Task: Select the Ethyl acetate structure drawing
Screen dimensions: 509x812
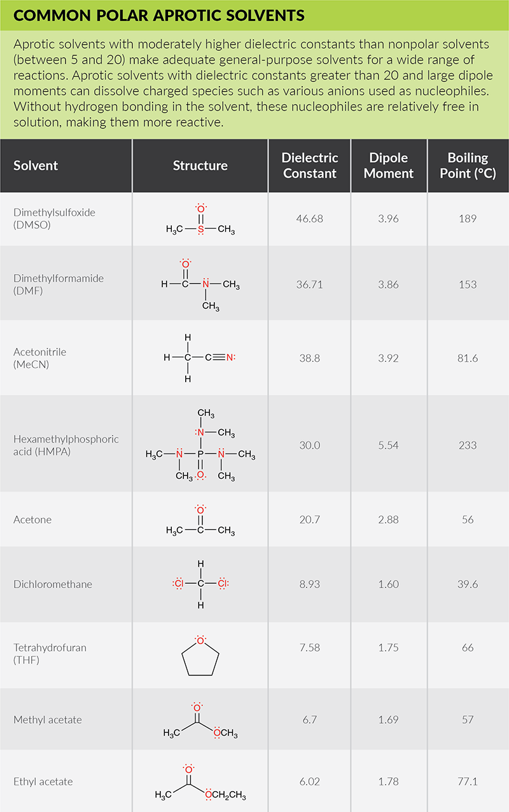Action: [200, 783]
